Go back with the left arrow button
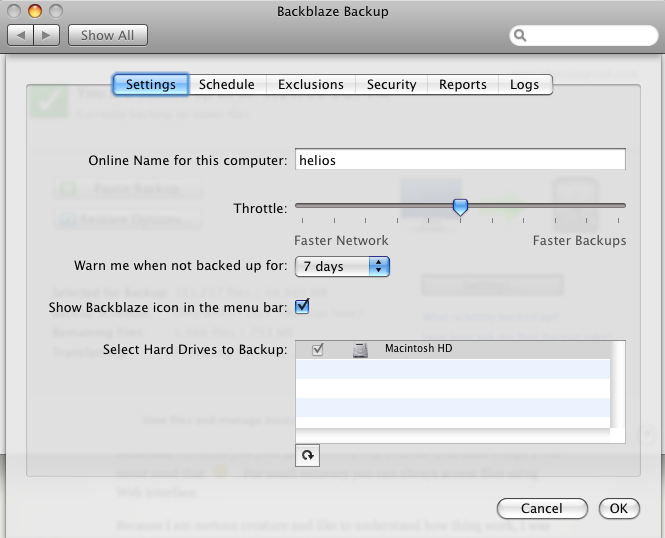 [20, 35]
